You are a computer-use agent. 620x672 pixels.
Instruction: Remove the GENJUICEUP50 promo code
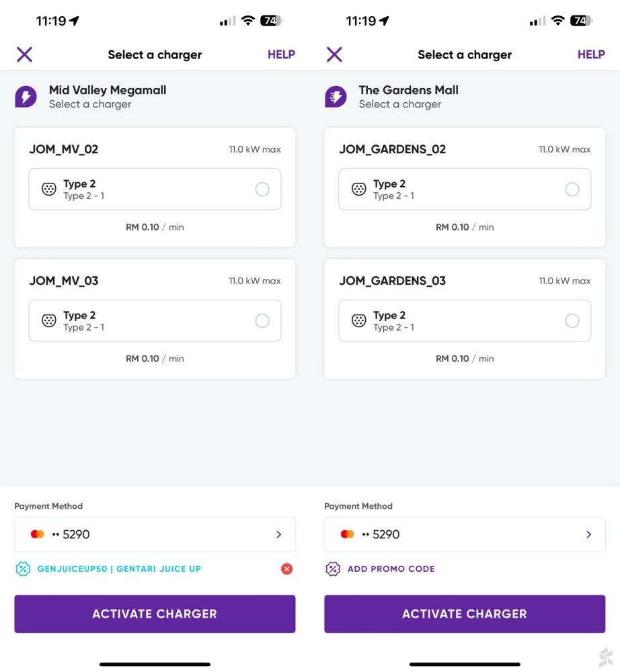coord(286,569)
